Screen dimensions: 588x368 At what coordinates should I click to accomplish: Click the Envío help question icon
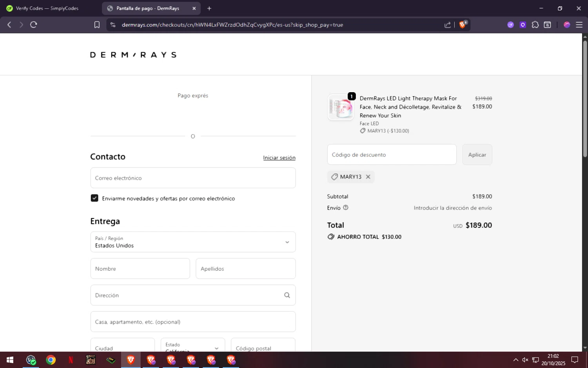click(346, 208)
